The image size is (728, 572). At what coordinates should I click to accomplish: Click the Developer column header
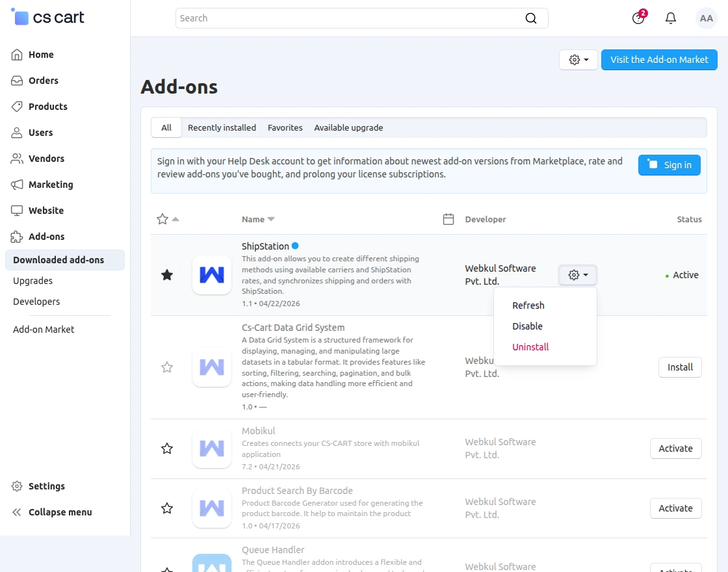click(x=486, y=219)
